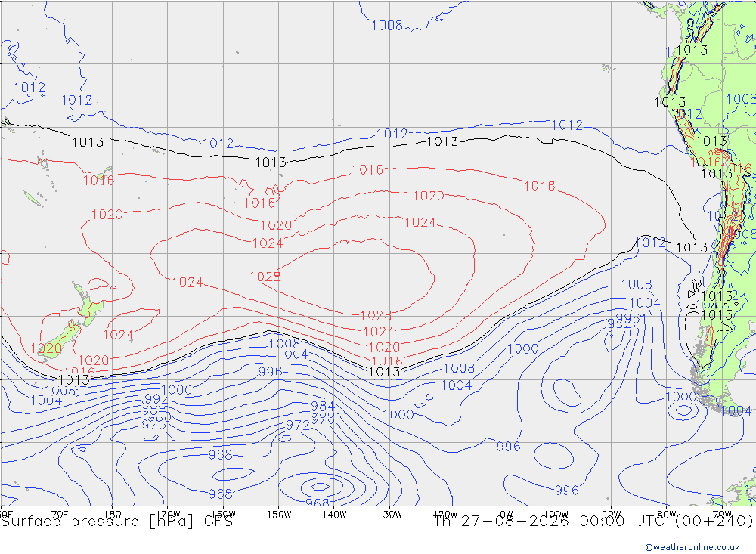The width and height of the screenshot is (756, 554).
Task: Click the 996 label near 110W
Action: click(509, 447)
